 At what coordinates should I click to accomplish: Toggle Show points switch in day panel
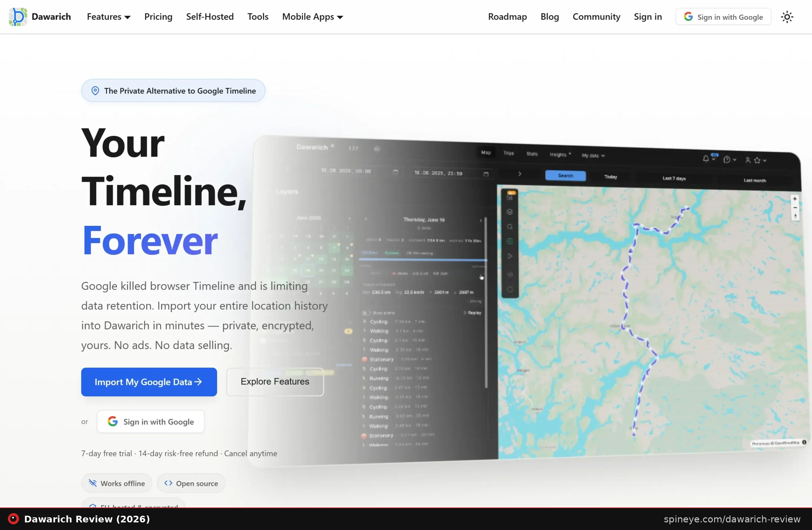366,313
